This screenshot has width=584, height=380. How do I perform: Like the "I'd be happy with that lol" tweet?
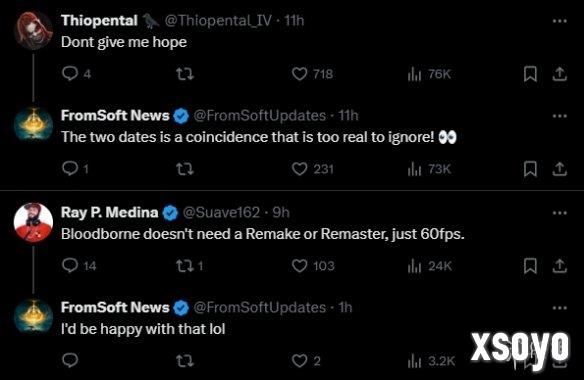coord(299,361)
